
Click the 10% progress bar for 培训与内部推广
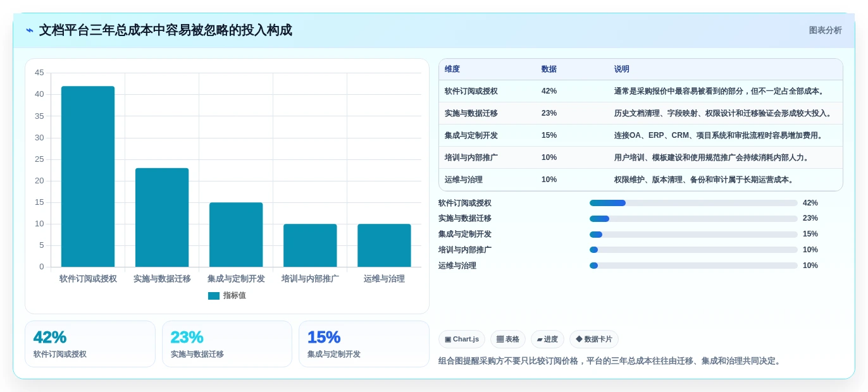click(693, 250)
